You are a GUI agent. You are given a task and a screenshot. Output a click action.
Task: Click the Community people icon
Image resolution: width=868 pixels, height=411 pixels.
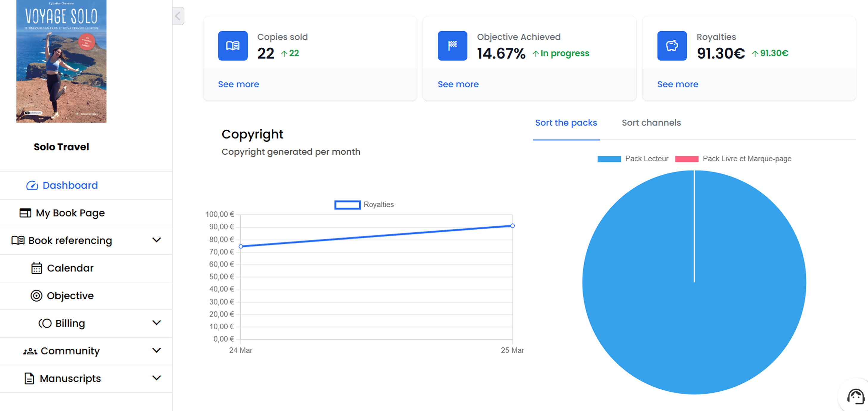pyautogui.click(x=30, y=351)
